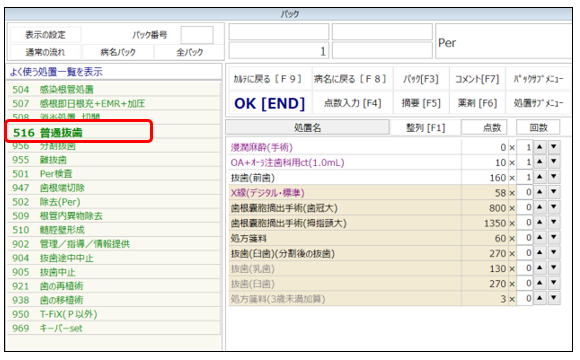Click the 点数 column header
This screenshot has width=580, height=360.
(484, 128)
